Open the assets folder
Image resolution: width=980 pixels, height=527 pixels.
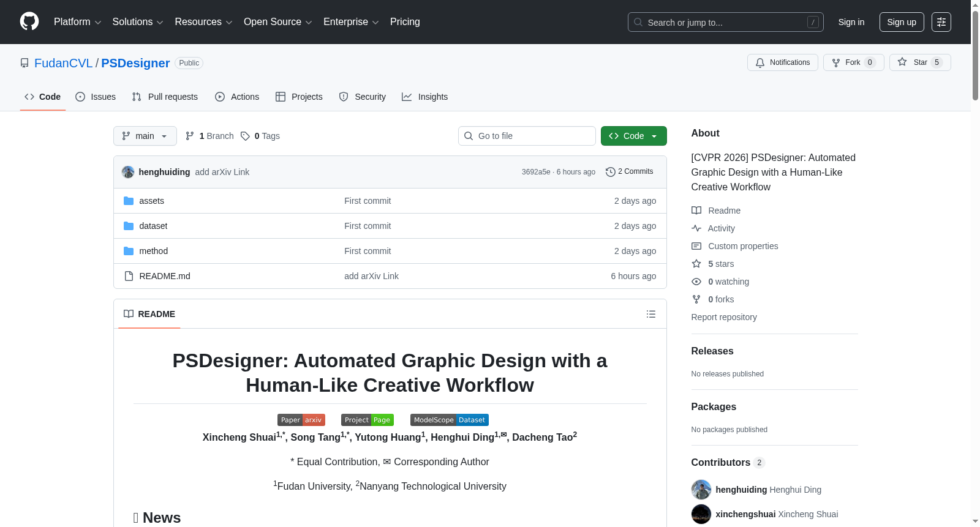[x=151, y=201]
